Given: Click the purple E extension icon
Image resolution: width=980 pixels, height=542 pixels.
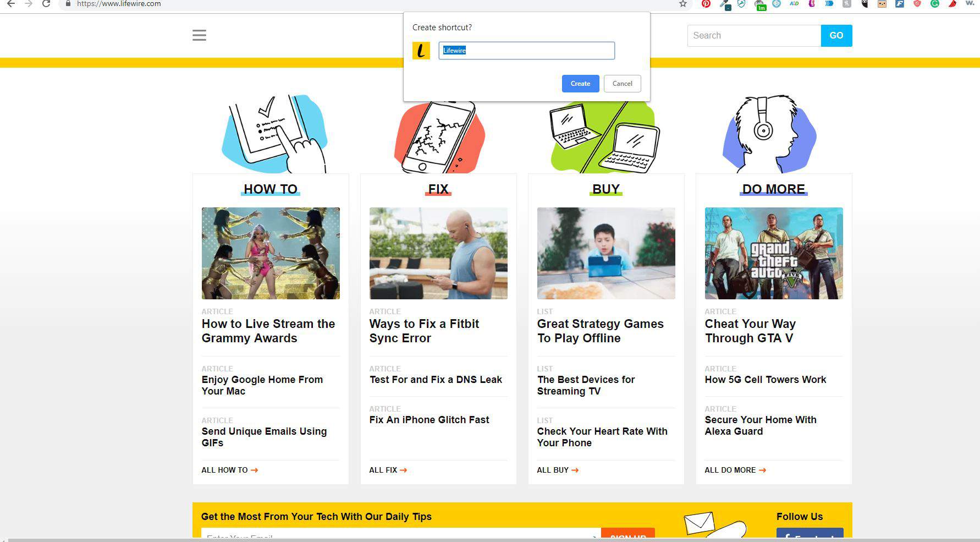Looking at the screenshot, I should point(812,3).
